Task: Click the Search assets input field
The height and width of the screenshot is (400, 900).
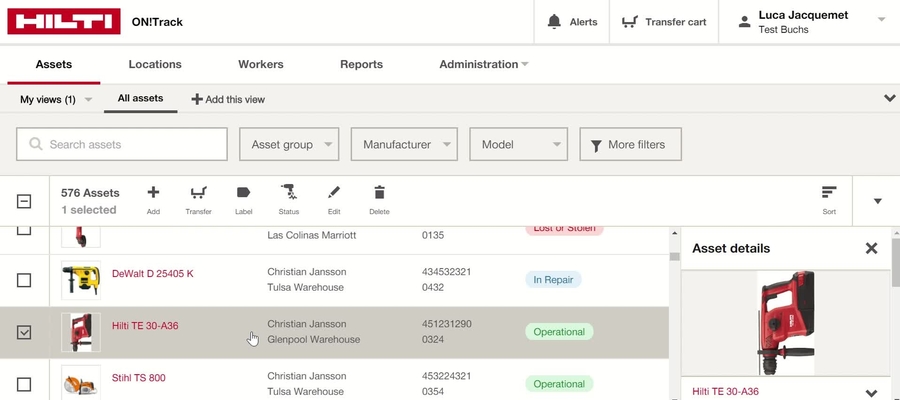Action: point(122,144)
